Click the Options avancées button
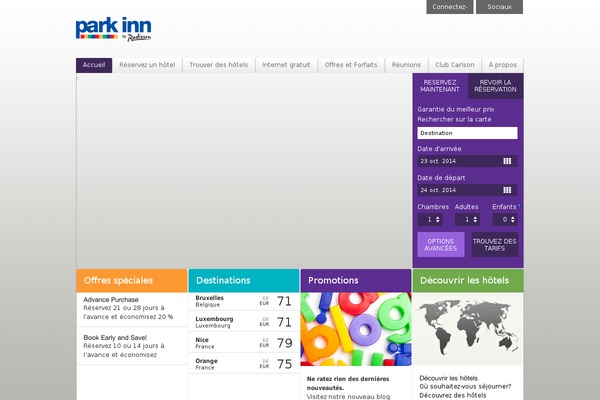Image resolution: width=600 pixels, height=400 pixels. (441, 245)
